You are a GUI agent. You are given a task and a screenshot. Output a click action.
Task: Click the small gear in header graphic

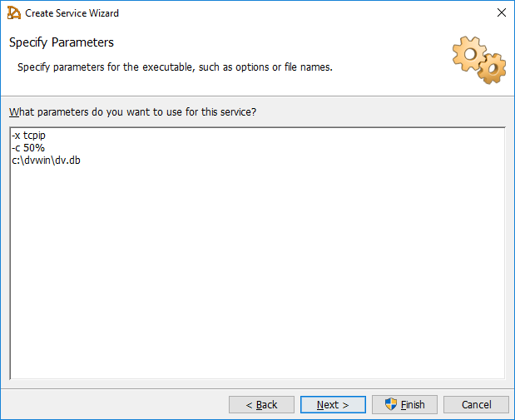click(x=492, y=68)
